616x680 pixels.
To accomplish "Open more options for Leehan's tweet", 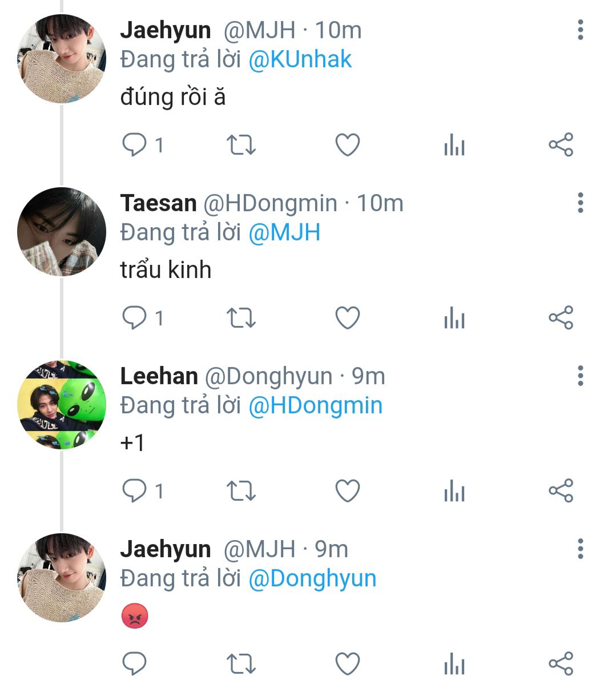I will coord(580,376).
